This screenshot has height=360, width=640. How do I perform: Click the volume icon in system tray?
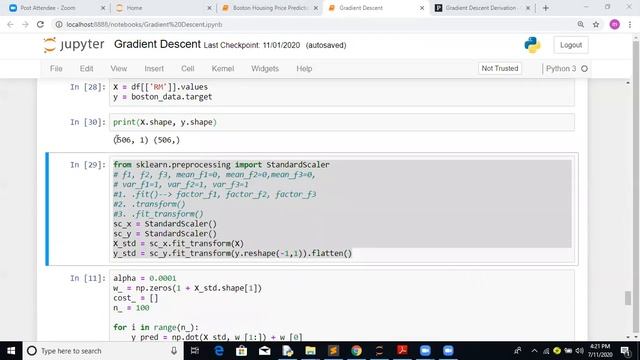point(579,351)
